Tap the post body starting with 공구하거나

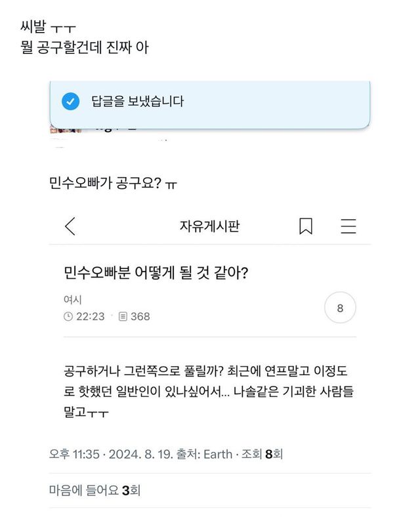[x=209, y=392]
